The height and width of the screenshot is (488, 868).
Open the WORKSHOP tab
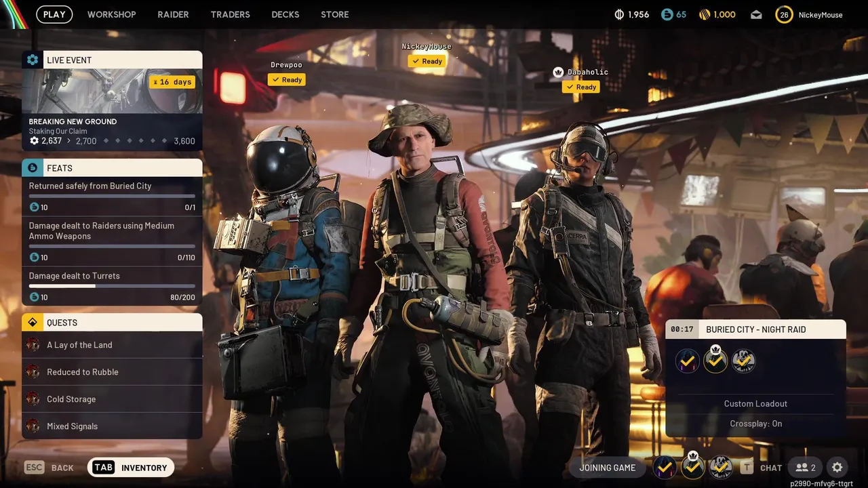point(111,14)
